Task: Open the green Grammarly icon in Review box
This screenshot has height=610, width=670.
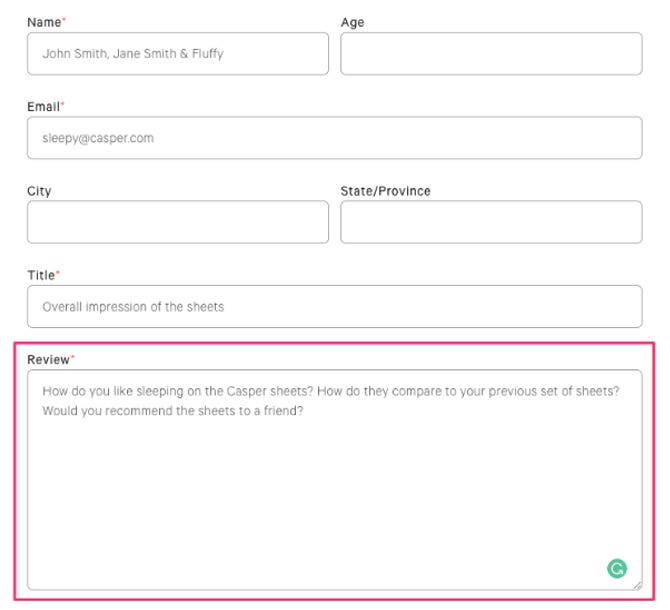Action: [617, 569]
